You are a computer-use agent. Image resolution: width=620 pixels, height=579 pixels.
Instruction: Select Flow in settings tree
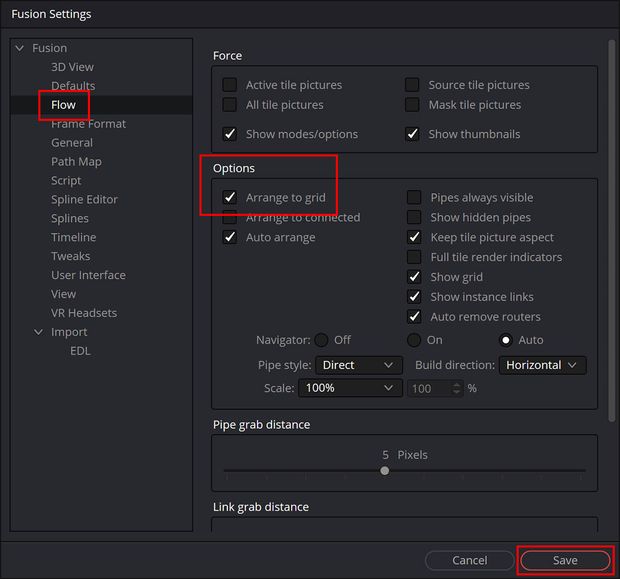click(63, 105)
